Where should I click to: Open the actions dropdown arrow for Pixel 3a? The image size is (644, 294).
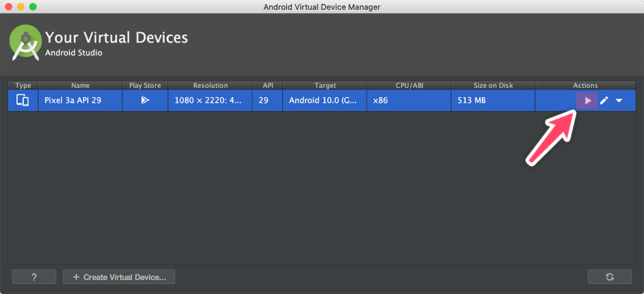619,101
